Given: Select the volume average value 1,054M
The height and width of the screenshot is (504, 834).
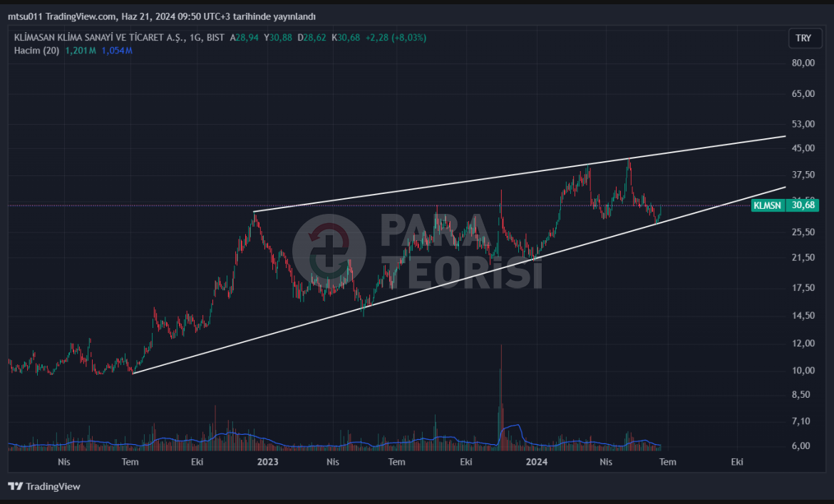Looking at the screenshot, I should 117,51.
